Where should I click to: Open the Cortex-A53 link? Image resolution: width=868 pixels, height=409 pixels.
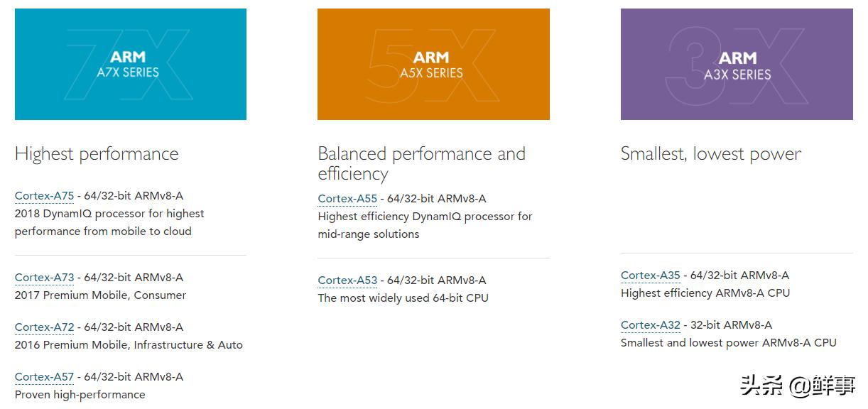tap(347, 280)
